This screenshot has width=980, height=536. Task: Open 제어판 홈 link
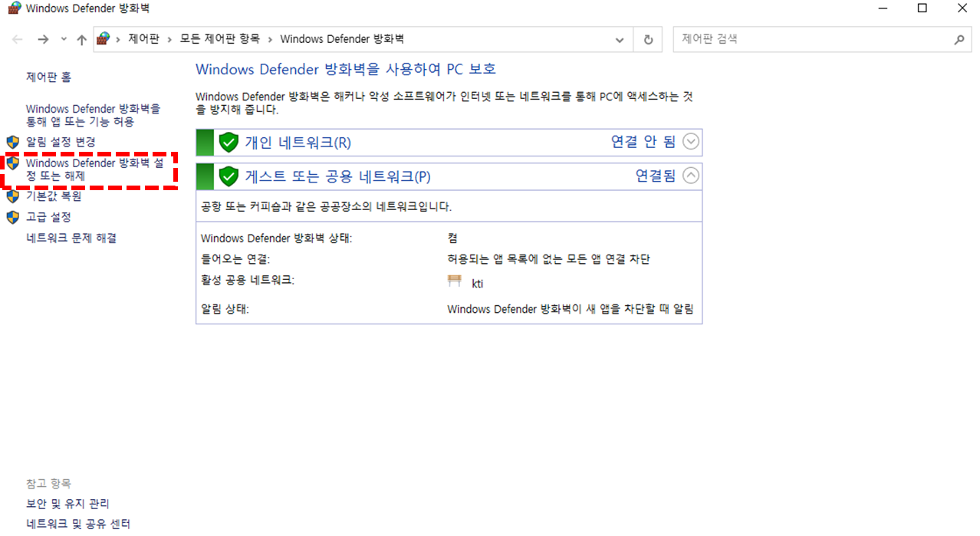[x=49, y=77]
